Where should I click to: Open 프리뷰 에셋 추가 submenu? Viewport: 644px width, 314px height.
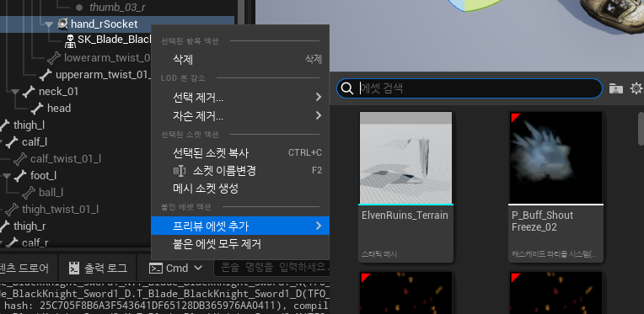[x=240, y=226]
